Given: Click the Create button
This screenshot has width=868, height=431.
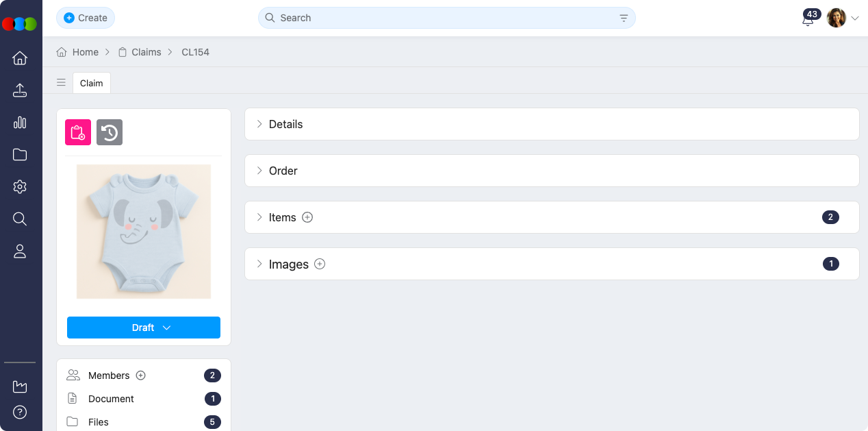Looking at the screenshot, I should point(86,18).
